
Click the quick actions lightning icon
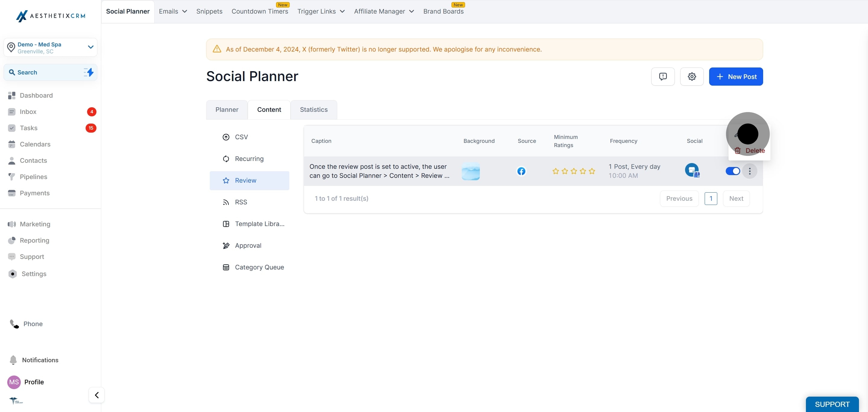[x=88, y=72]
